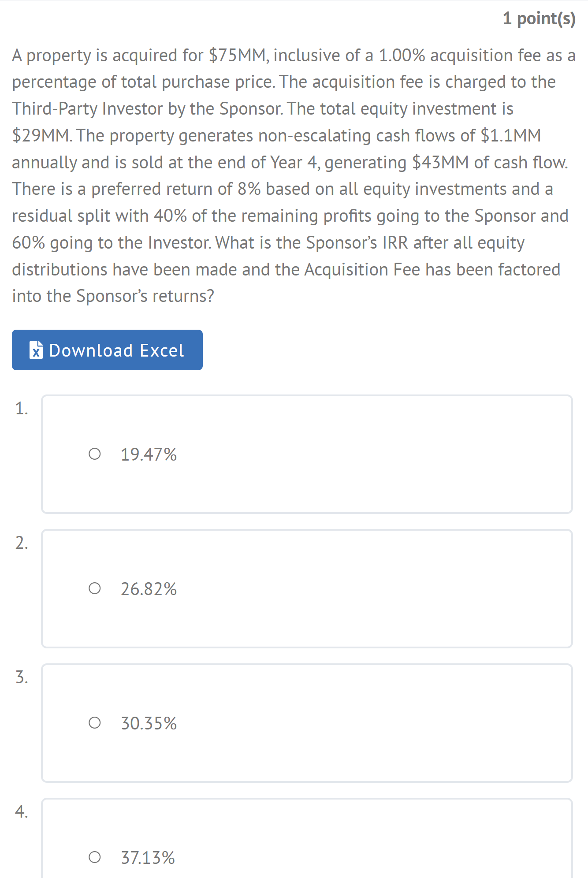The height and width of the screenshot is (878, 588).
Task: Click the Download Excel button label
Action: tap(116, 350)
